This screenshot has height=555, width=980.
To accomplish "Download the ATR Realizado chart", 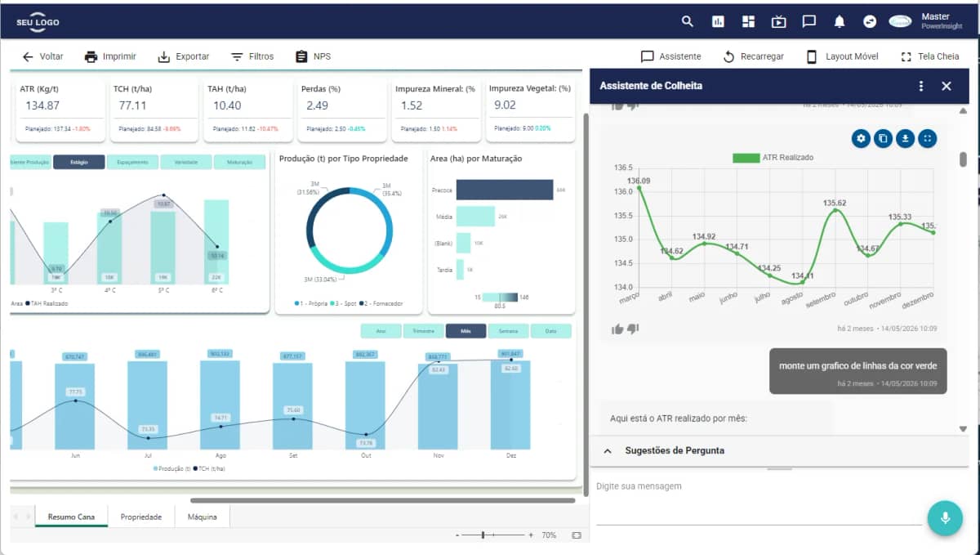I will point(905,138).
